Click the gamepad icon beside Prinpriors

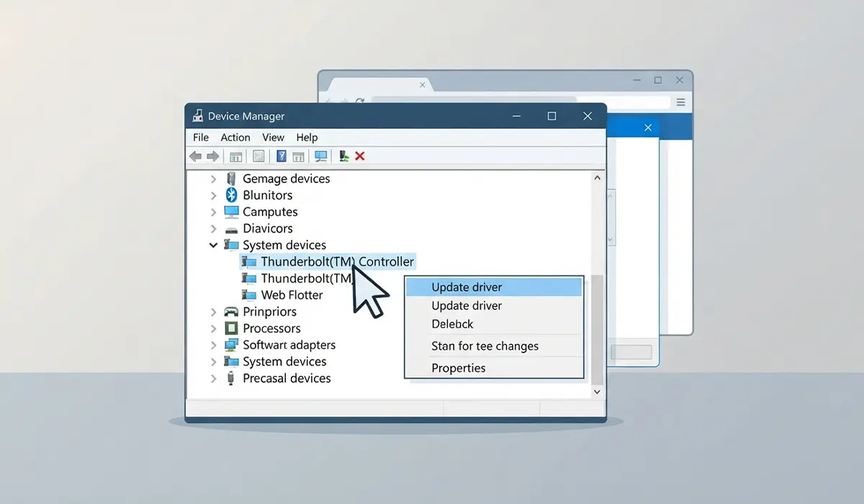(231, 312)
